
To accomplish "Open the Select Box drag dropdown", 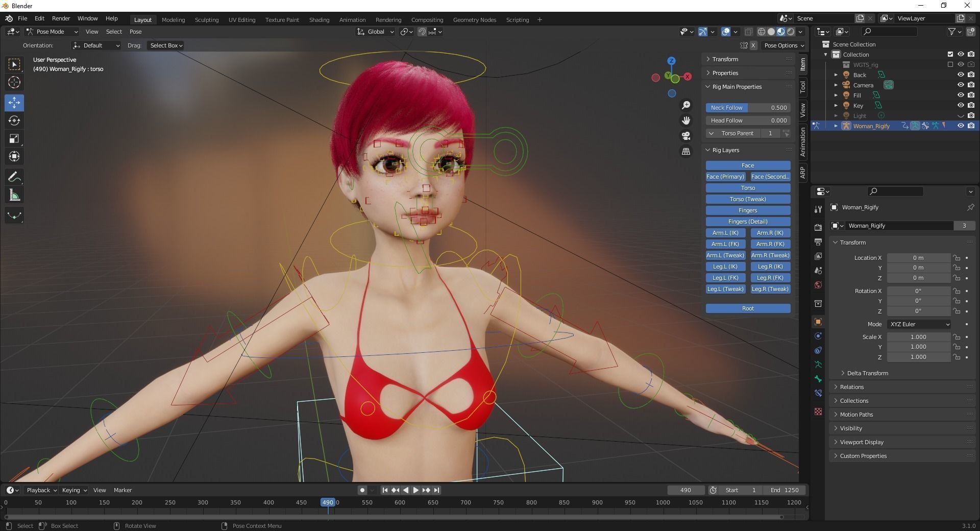I will click(x=166, y=45).
